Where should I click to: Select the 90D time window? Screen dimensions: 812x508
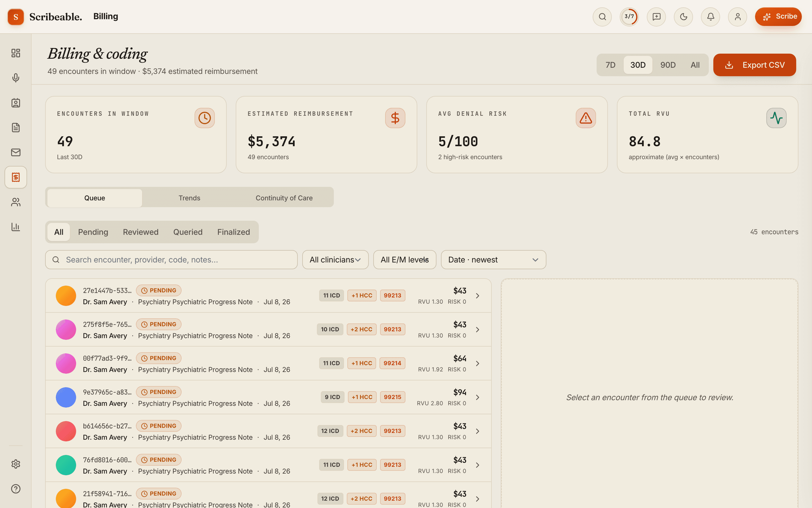pos(668,65)
